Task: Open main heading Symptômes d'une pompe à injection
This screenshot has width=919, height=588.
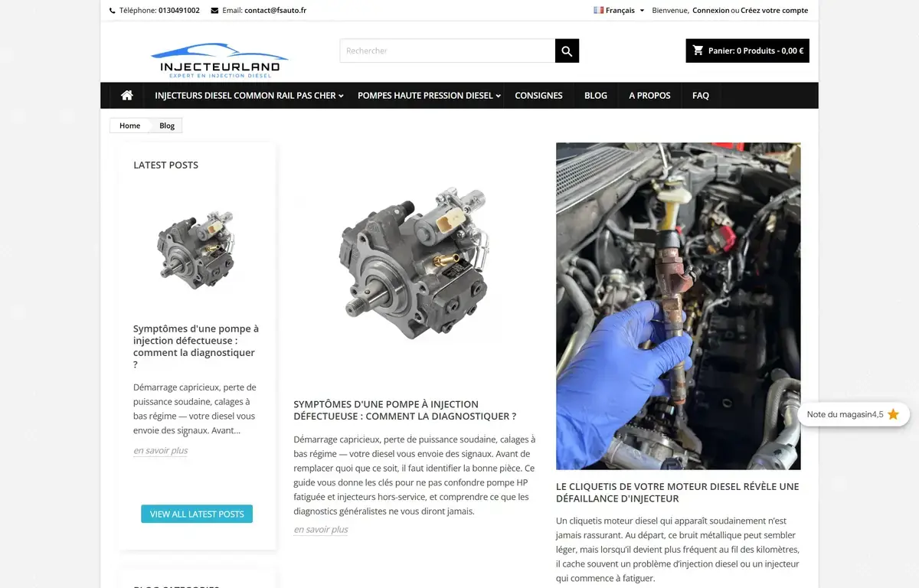Action: pos(405,410)
